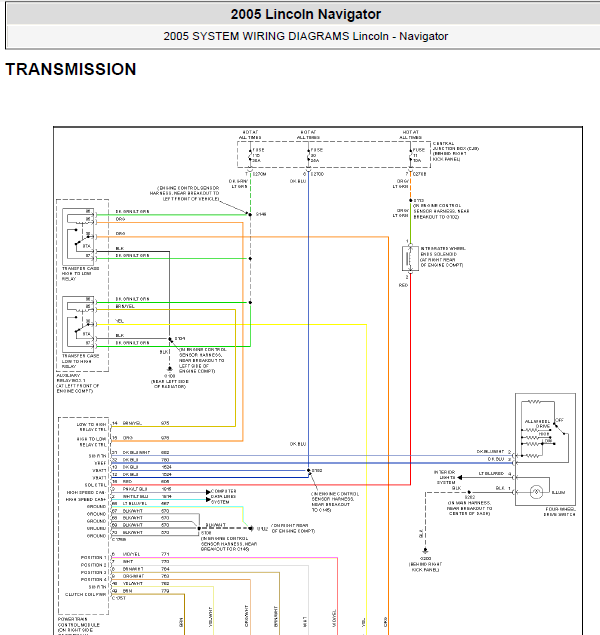The width and height of the screenshot is (600, 635).
Task: Click the 'DK BLU/WHT' wire label at PCM pin 21
Action: point(136,452)
